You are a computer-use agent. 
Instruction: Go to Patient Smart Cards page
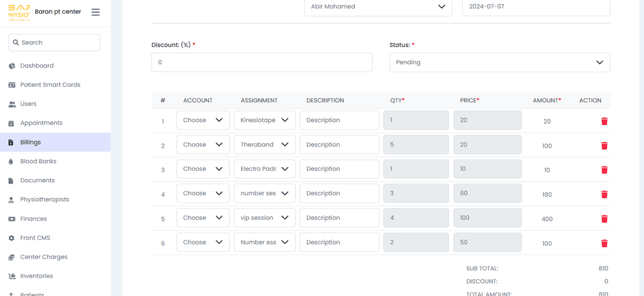[50, 85]
